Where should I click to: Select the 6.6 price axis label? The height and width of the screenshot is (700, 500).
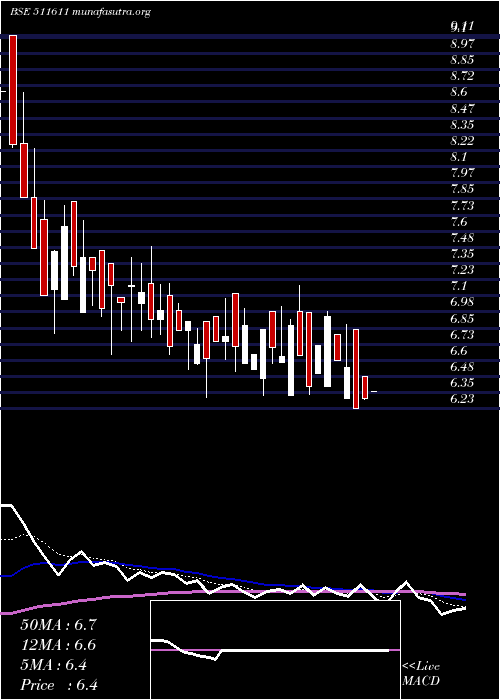[459, 351]
